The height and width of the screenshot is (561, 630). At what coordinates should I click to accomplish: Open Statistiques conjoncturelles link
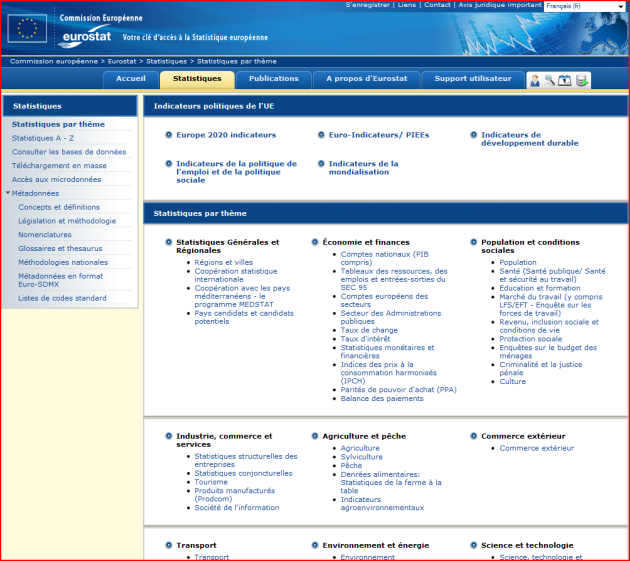click(243, 473)
